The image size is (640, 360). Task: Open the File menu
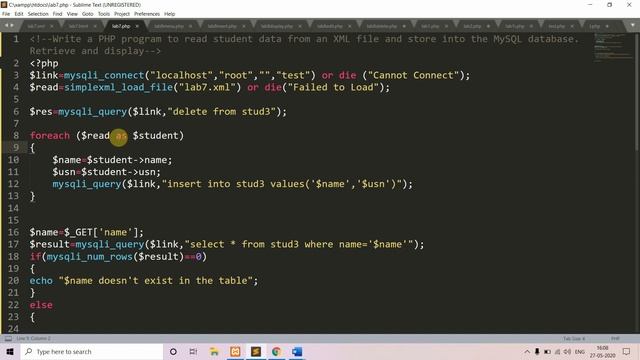click(x=6, y=14)
